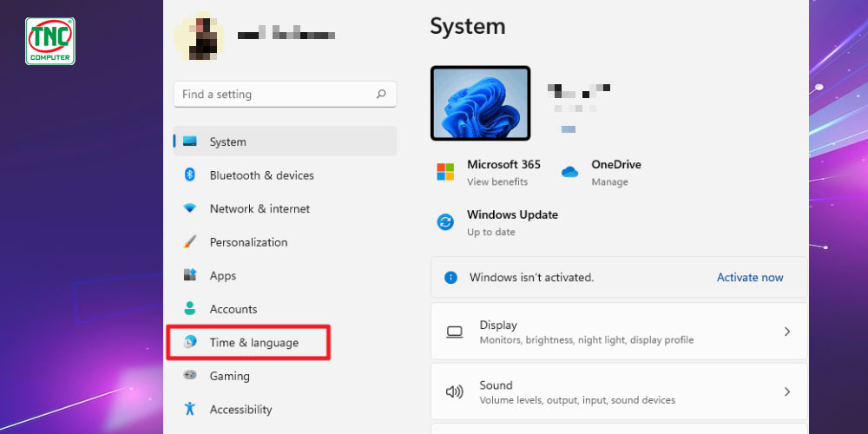
Task: Click the Apps icon in sidebar
Action: coord(190,275)
